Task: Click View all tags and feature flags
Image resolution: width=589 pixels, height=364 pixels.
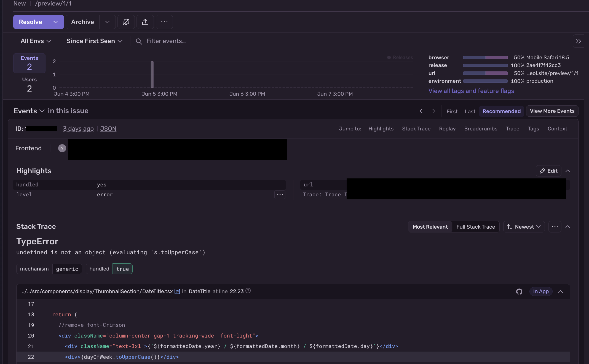Action: pyautogui.click(x=471, y=91)
